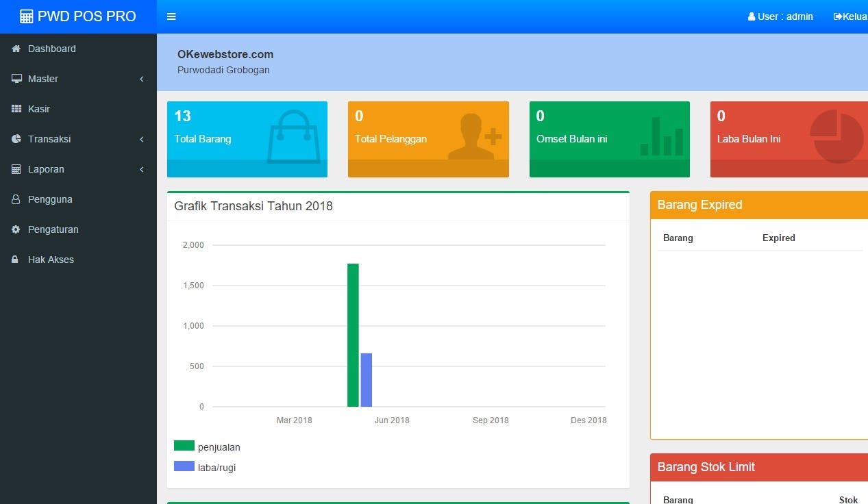
Task: Click the person icon beside Pengguna
Action: pyautogui.click(x=16, y=199)
